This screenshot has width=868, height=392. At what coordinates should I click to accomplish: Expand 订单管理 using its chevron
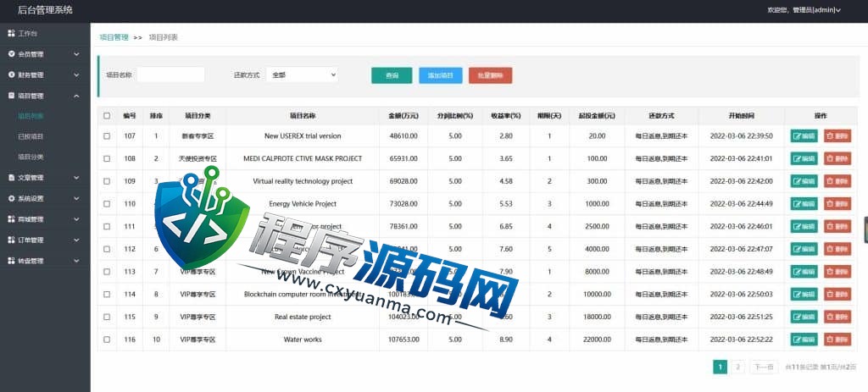[76, 240]
